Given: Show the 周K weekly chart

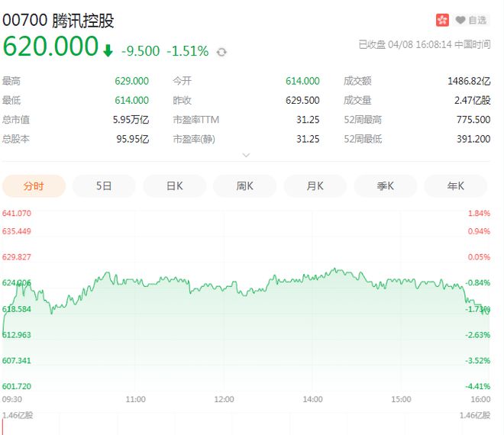Looking at the screenshot, I should 245,185.
